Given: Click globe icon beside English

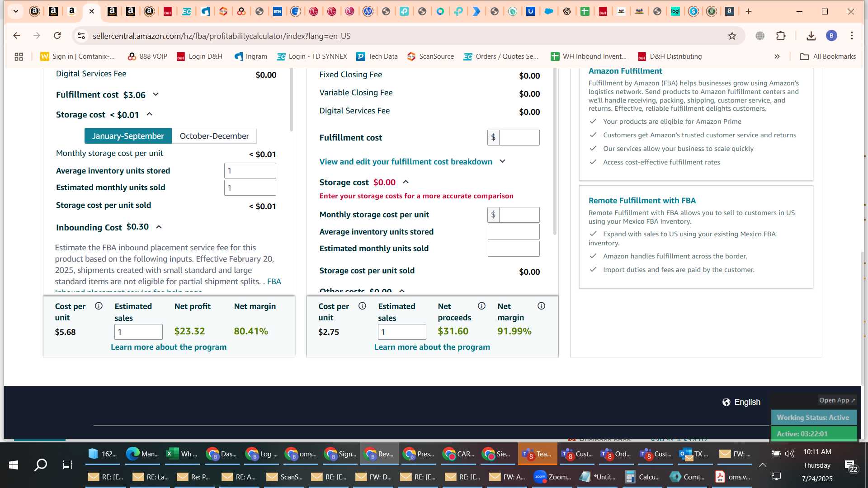Looking at the screenshot, I should [x=726, y=402].
